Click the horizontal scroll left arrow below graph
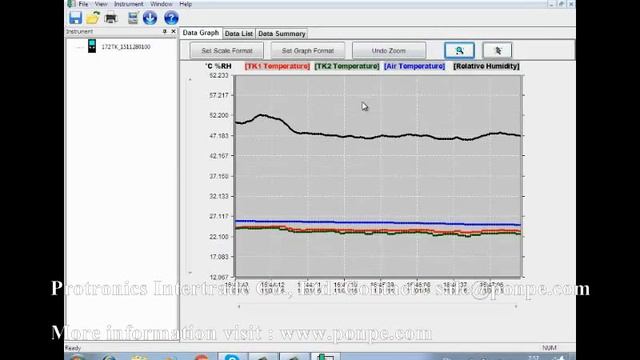640x360 pixels. coord(239,306)
